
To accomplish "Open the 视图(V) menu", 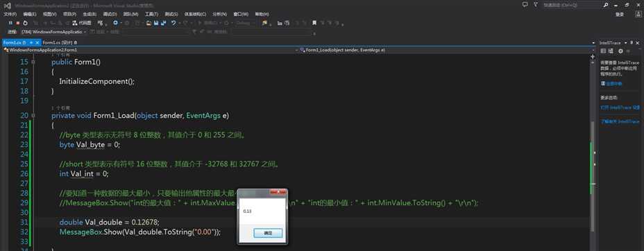I will point(50,14).
